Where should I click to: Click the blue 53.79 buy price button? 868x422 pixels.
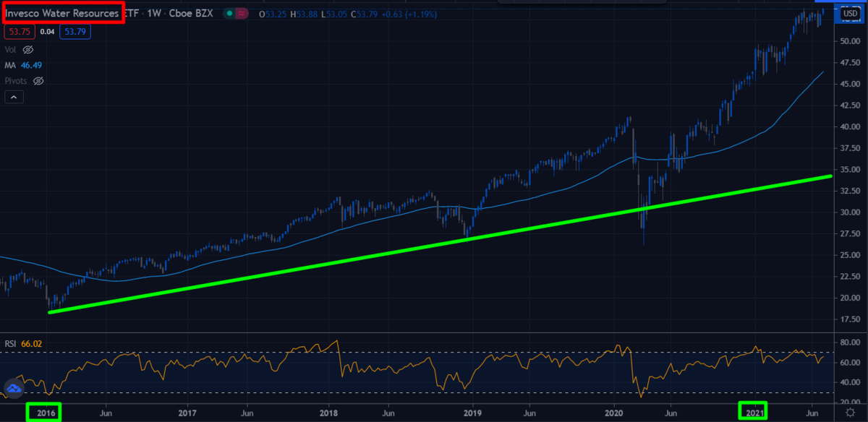(x=74, y=31)
